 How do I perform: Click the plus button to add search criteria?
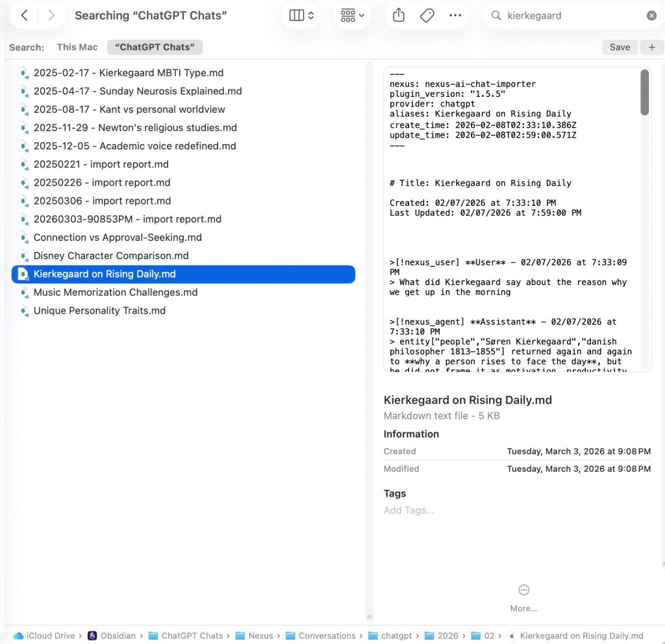tap(652, 47)
